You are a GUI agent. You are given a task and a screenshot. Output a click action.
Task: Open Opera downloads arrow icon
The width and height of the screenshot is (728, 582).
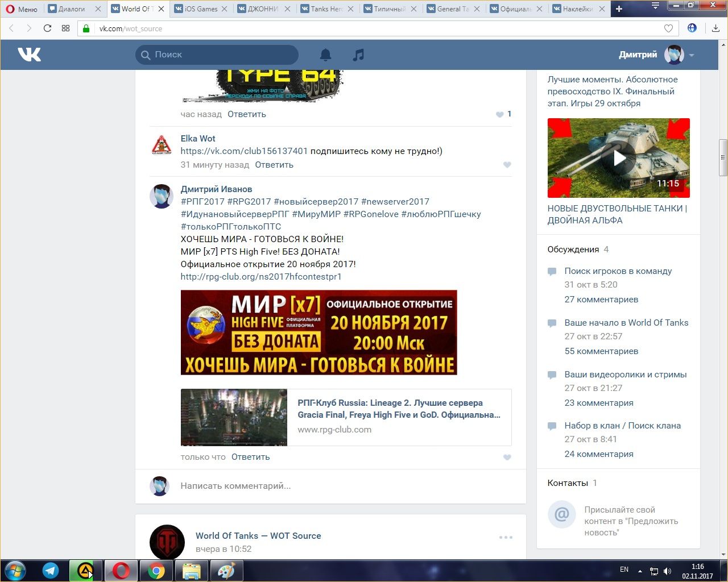pyautogui.click(x=715, y=28)
